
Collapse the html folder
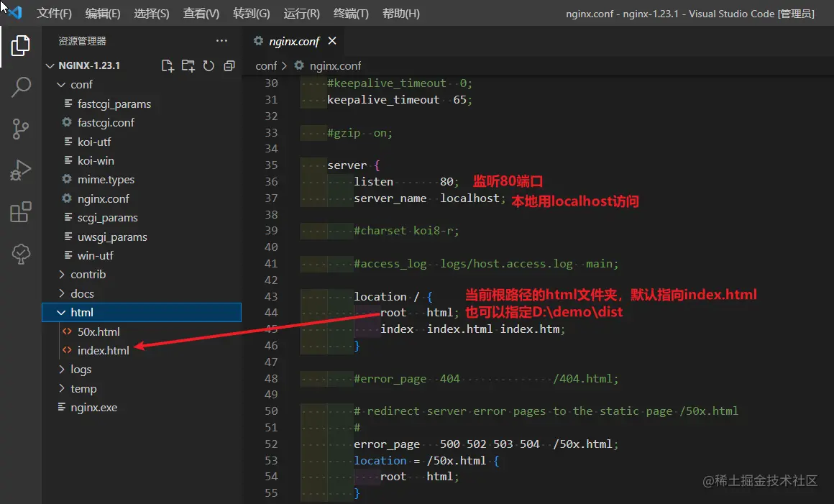click(x=61, y=313)
